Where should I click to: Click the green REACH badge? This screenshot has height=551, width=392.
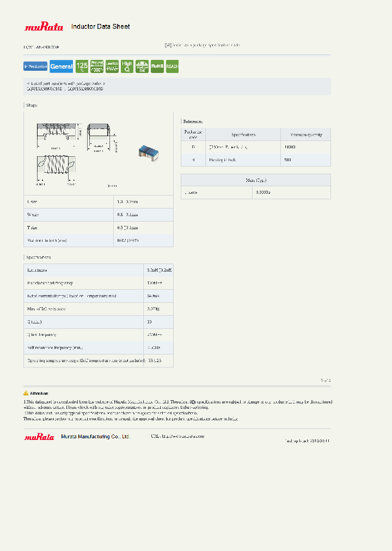pos(172,66)
